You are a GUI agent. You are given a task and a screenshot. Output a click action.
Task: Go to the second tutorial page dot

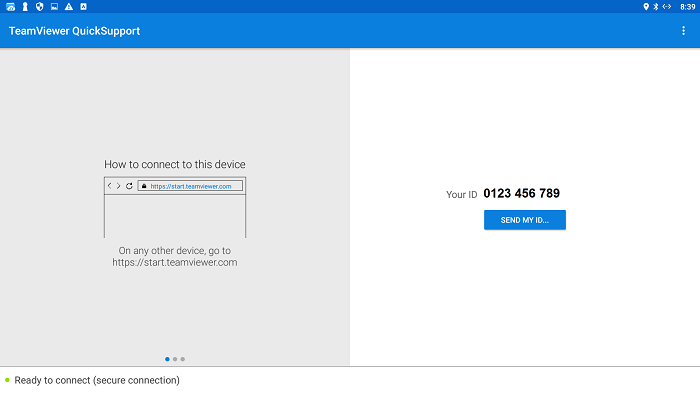175,359
